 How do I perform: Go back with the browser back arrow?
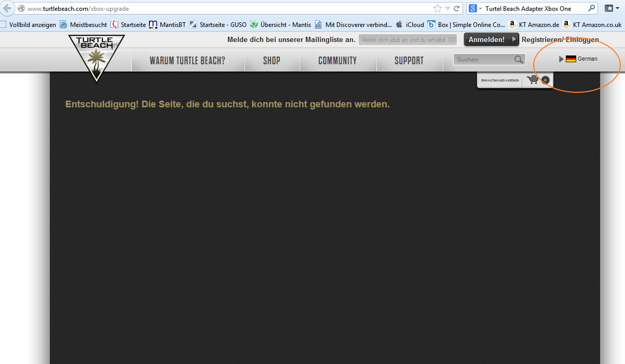(6, 8)
